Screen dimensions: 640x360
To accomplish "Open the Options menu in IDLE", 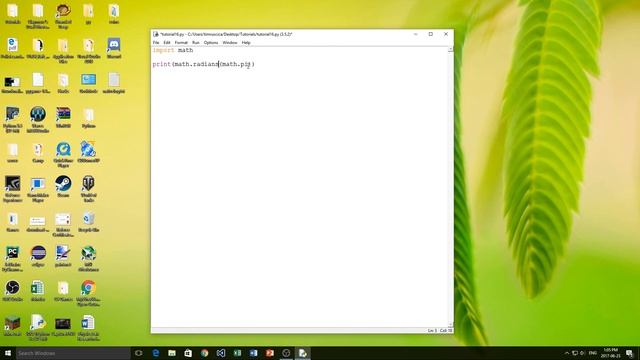I will [x=211, y=42].
